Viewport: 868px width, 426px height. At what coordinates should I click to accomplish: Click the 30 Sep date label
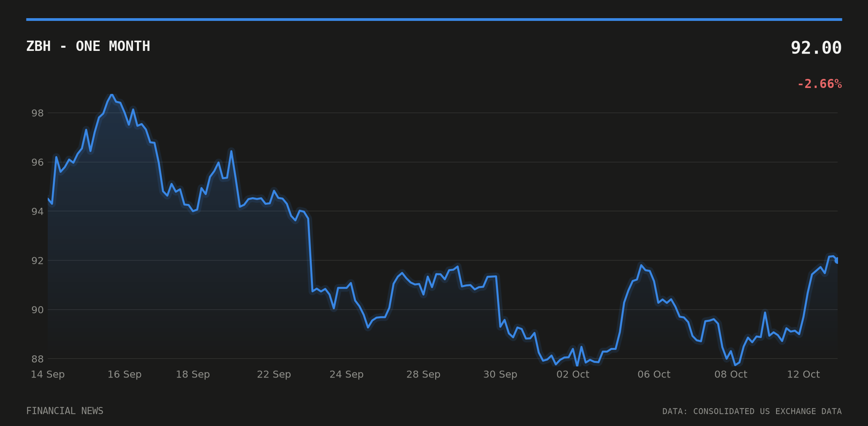pos(500,374)
